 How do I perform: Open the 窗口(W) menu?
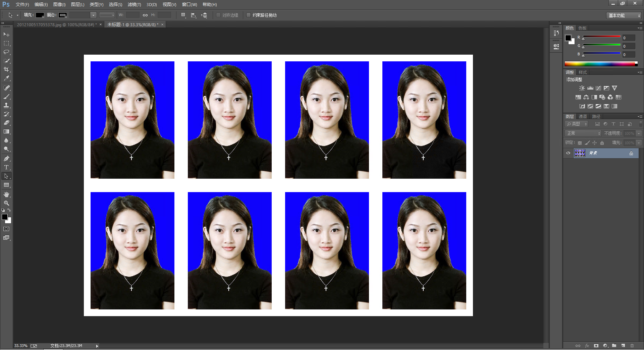[x=190, y=5]
